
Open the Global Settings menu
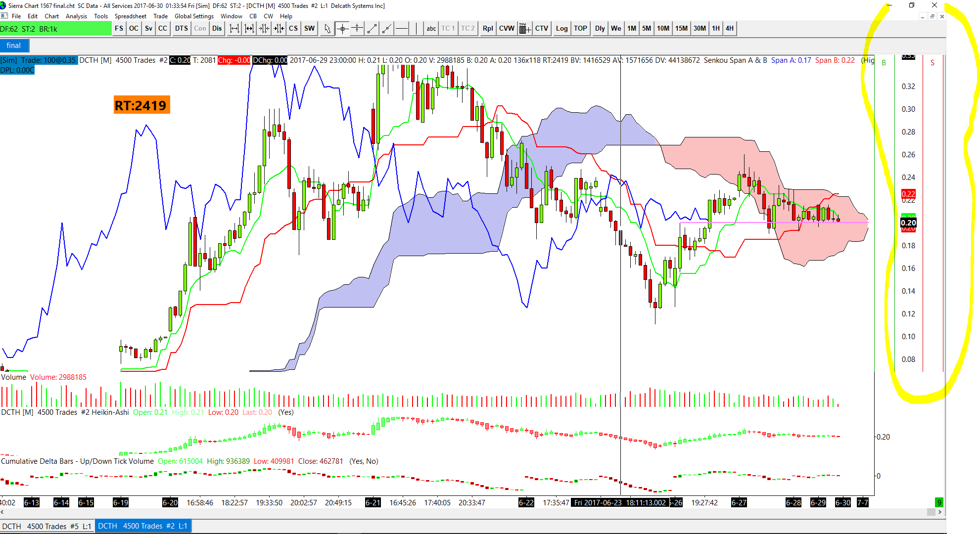coord(194,16)
